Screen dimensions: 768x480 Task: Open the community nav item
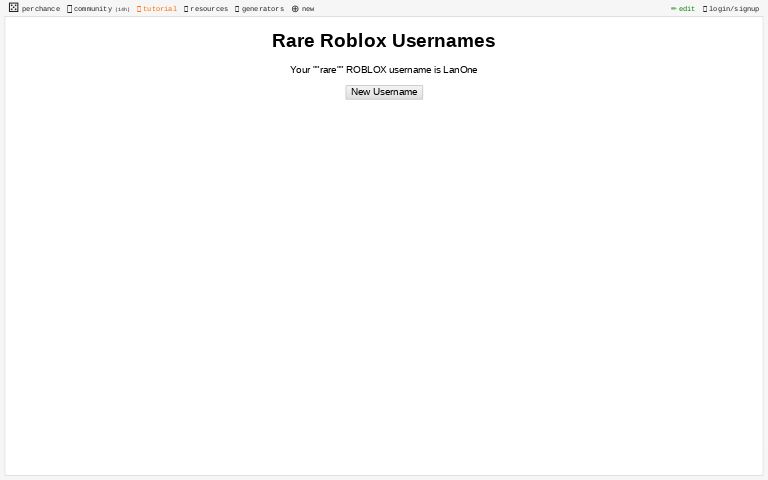tap(93, 9)
